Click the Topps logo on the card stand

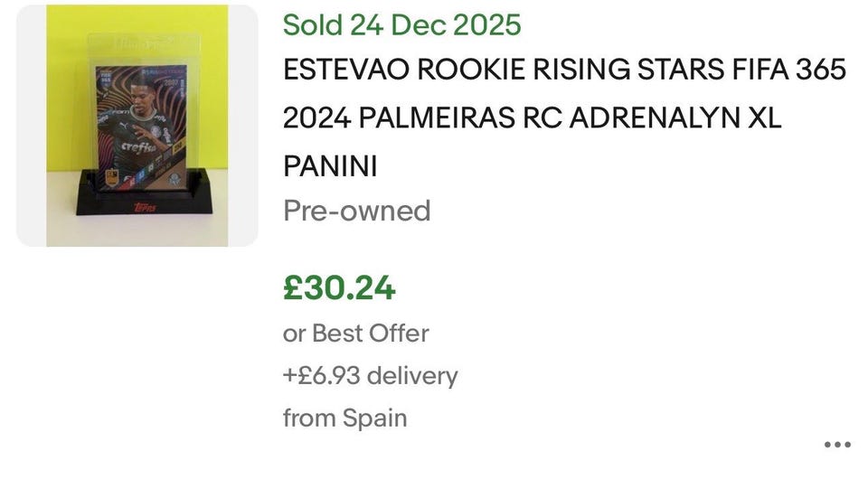[x=145, y=208]
